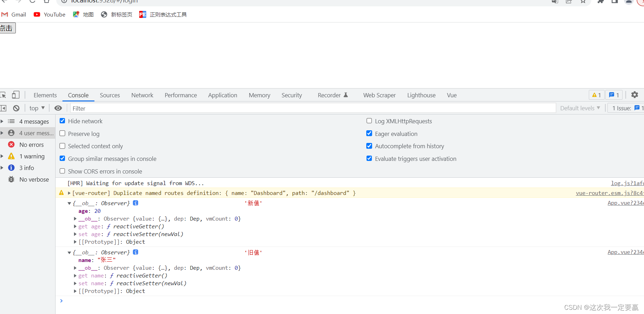The image size is (644, 314).
Task: Uncheck the Hide network checkbox
Action: coord(63,121)
